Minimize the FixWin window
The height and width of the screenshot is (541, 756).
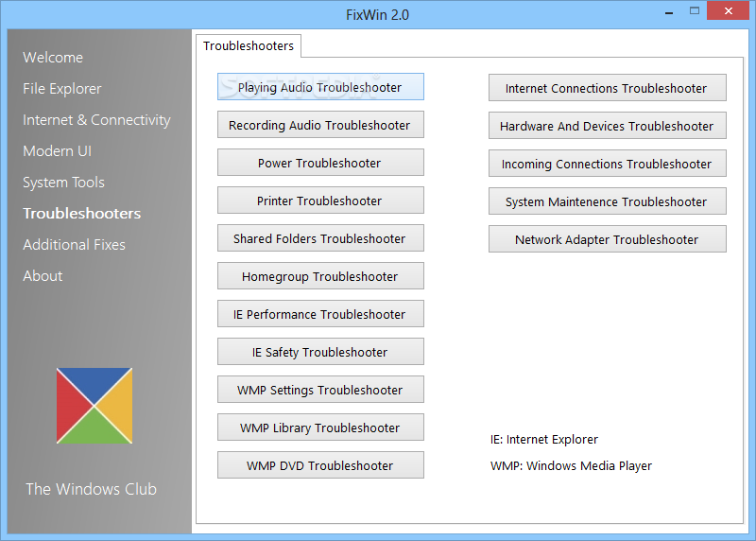(669, 12)
